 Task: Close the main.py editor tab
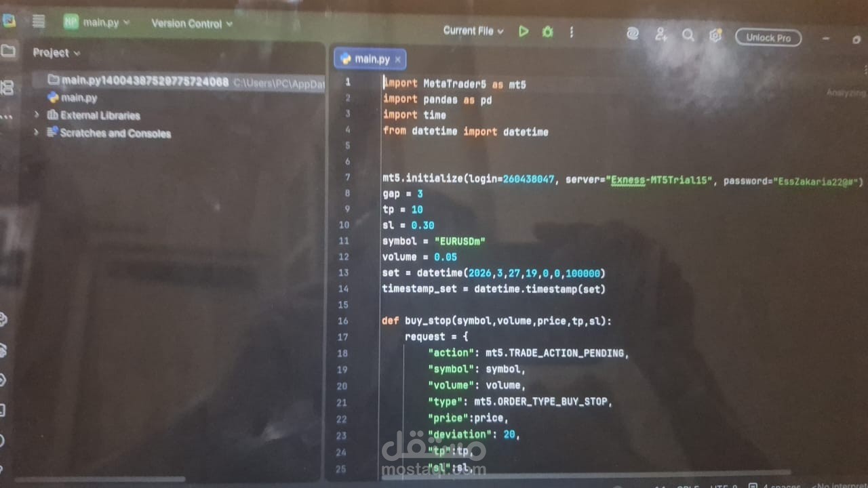pyautogui.click(x=398, y=60)
